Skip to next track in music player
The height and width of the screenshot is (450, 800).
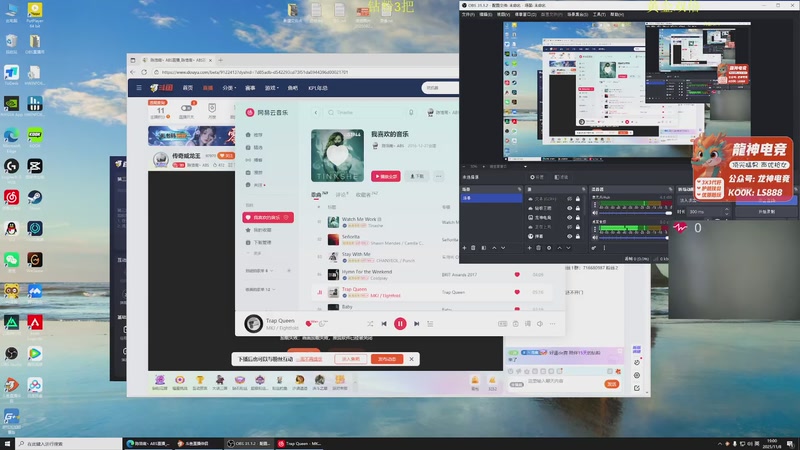416,323
